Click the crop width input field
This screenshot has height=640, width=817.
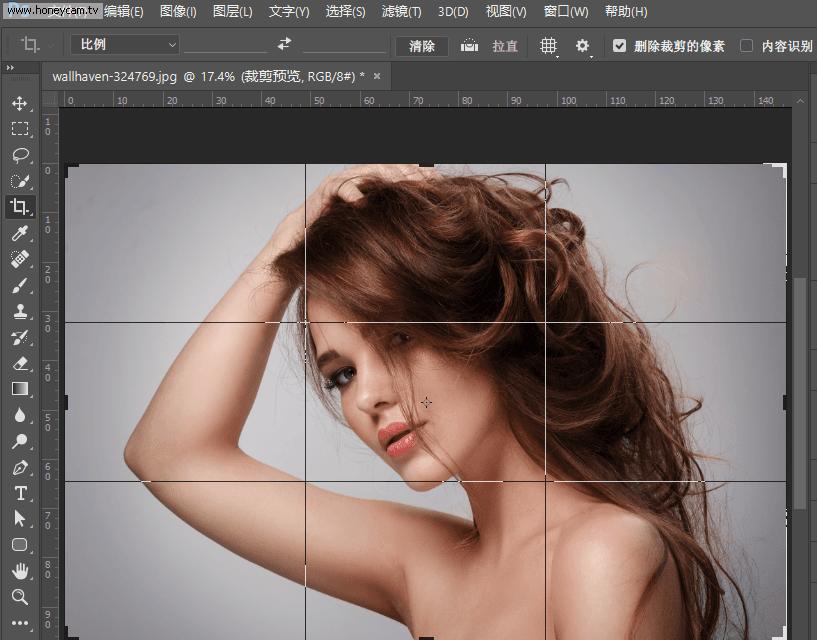click(226, 45)
